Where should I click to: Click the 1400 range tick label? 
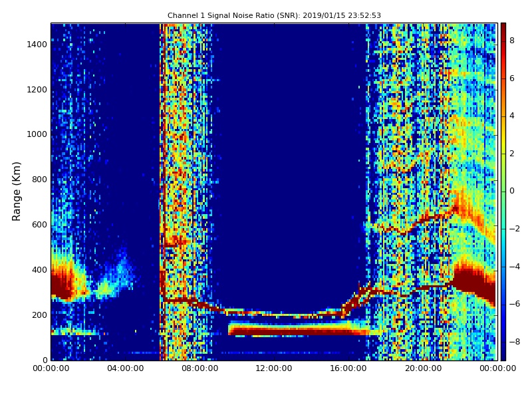37,45
